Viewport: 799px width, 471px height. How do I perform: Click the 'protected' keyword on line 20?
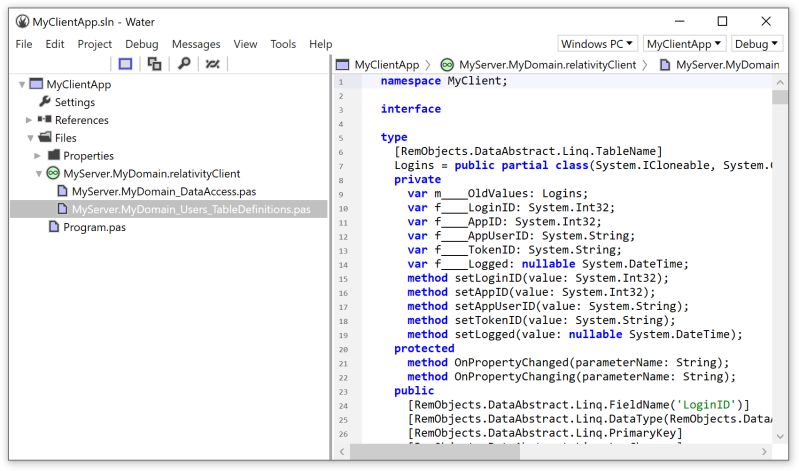coord(424,349)
